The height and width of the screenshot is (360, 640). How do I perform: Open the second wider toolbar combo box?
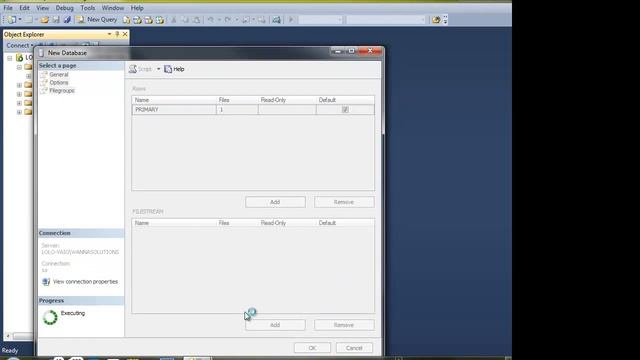point(386,20)
